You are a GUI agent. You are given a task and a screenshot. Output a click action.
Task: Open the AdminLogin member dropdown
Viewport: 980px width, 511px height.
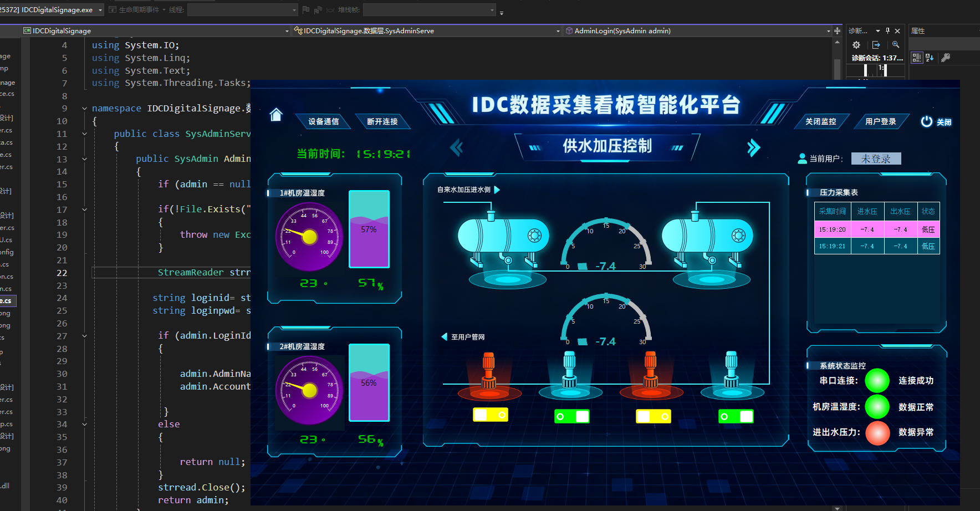pos(828,31)
